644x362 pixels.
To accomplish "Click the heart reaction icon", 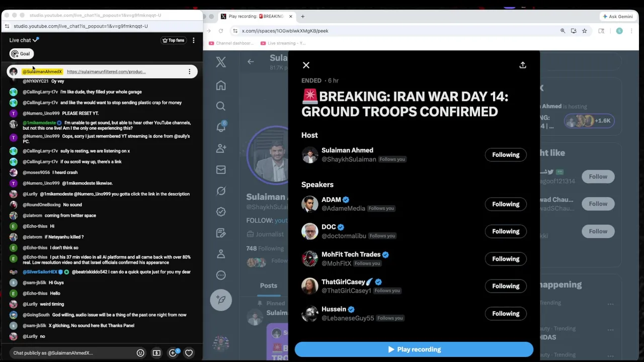I will click(x=189, y=353).
